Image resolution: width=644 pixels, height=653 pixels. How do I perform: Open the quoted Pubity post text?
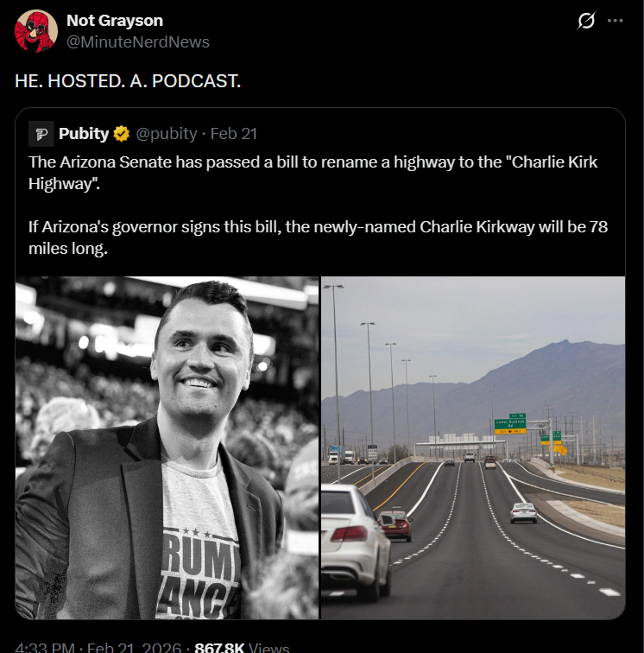[318, 205]
